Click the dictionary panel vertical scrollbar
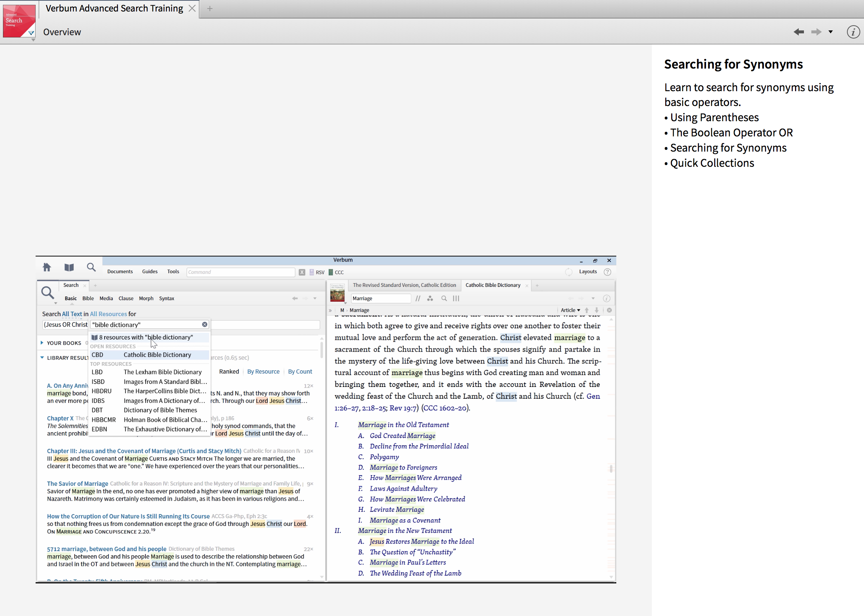Image resolution: width=864 pixels, height=616 pixels. [x=611, y=469]
